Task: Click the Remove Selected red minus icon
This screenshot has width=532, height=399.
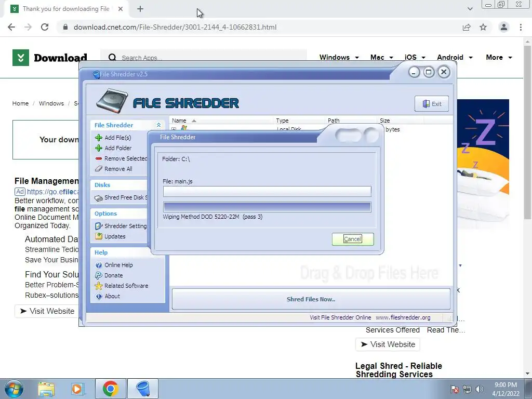Action: [99, 158]
